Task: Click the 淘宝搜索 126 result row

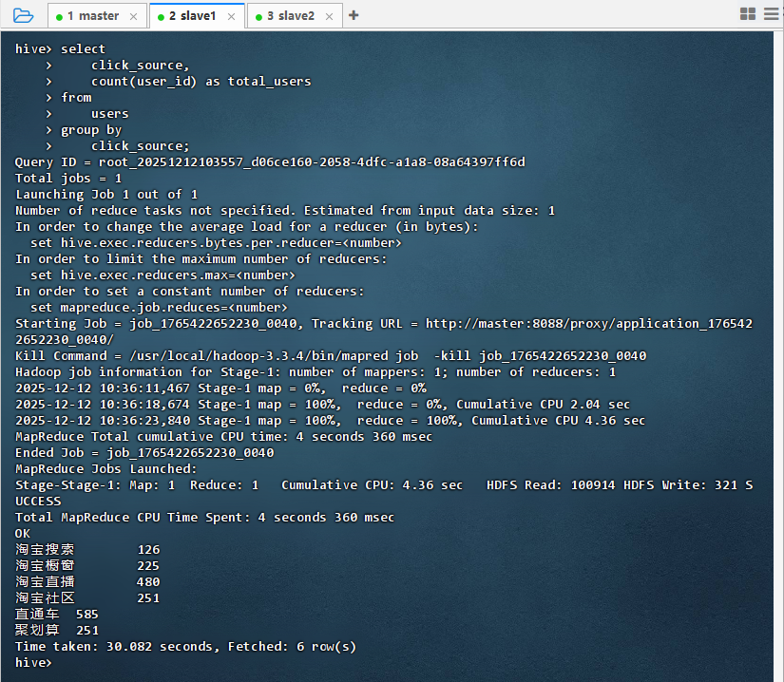Action: click(x=87, y=550)
